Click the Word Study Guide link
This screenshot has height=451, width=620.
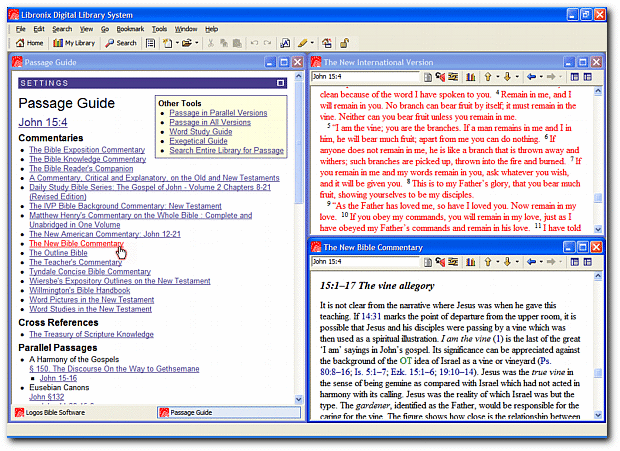200,132
